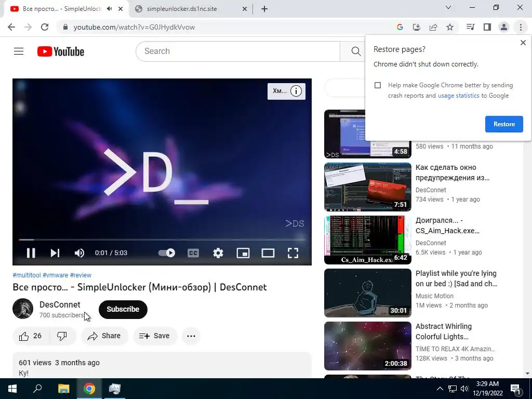This screenshot has height=399, width=532.
Task: Open YouTube hamburger guide menu
Action: [19, 51]
